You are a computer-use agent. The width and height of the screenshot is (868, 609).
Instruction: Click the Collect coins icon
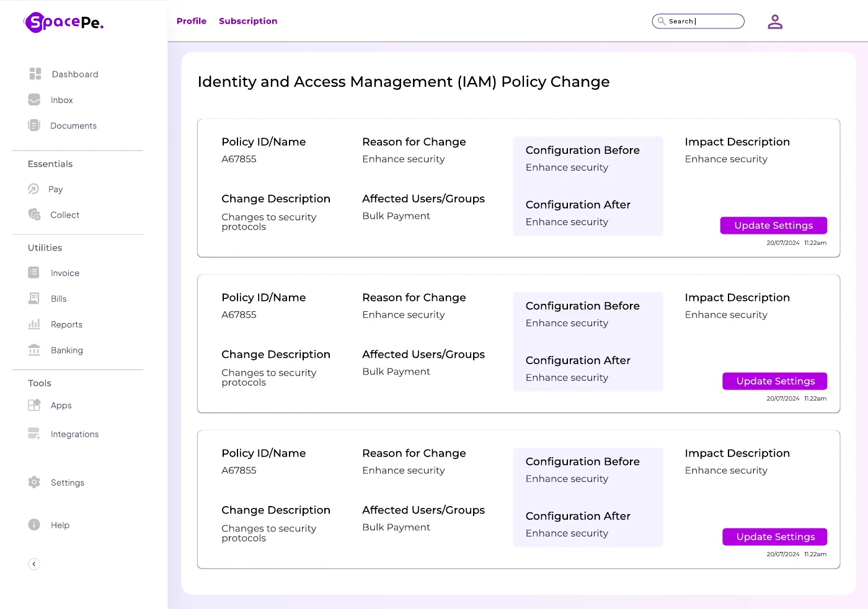click(34, 215)
